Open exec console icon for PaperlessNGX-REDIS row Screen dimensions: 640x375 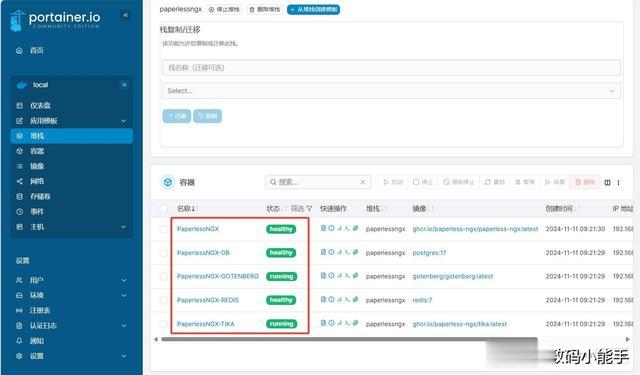click(x=347, y=300)
